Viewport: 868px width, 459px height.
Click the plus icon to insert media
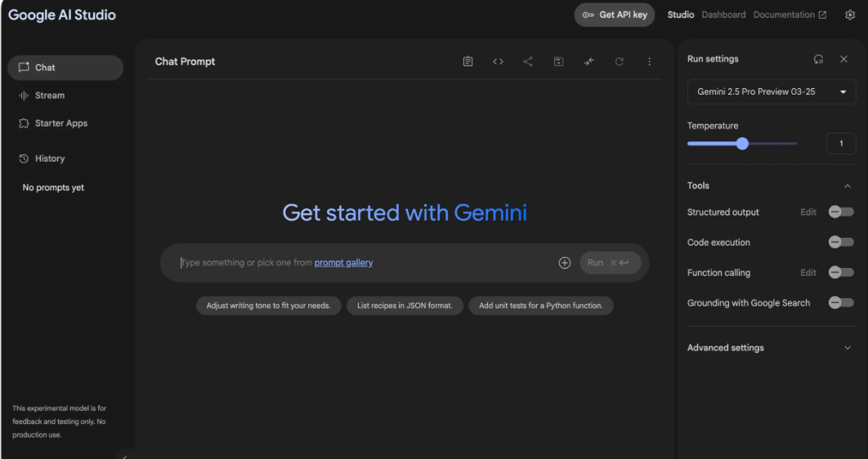click(x=565, y=263)
